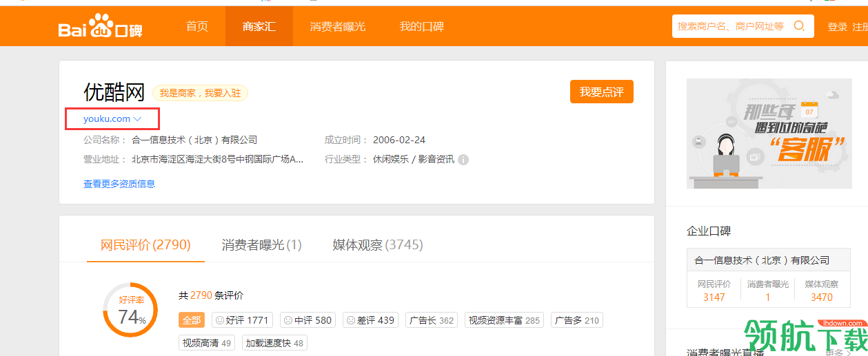Open the 商家汇 navigation item
The width and height of the screenshot is (868, 356).
259,27
